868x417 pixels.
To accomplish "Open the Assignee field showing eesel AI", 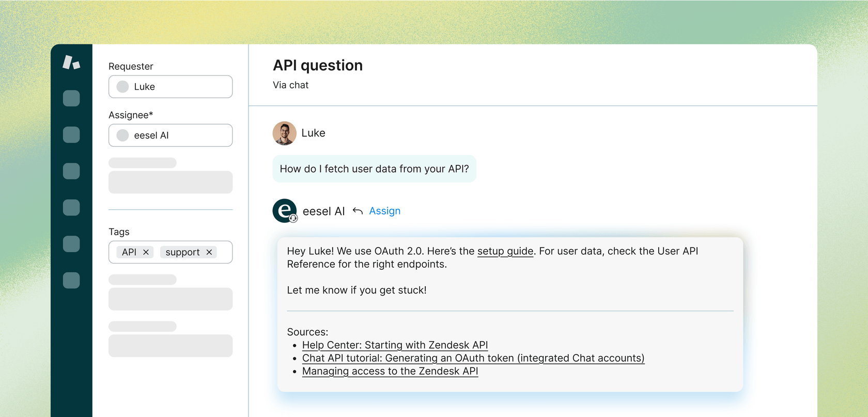I will (x=171, y=135).
